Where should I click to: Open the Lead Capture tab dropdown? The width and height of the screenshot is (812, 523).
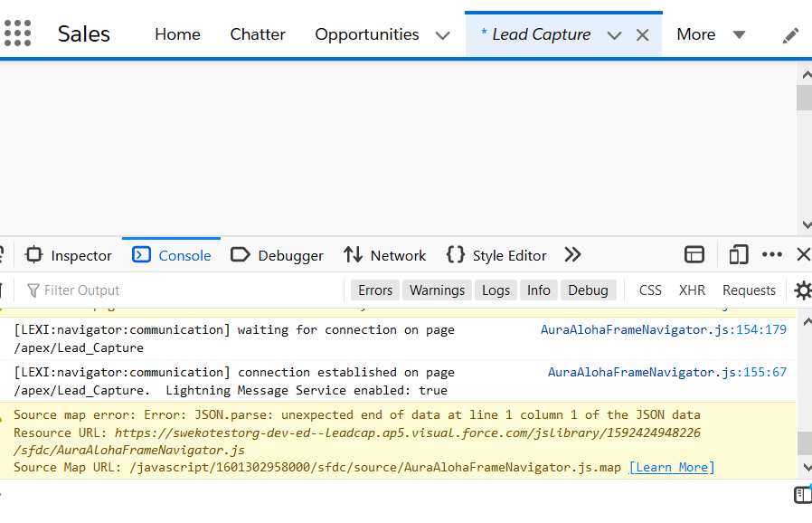[x=614, y=35]
